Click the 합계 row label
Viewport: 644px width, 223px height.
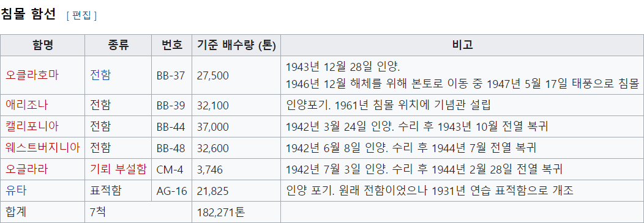tap(17, 212)
